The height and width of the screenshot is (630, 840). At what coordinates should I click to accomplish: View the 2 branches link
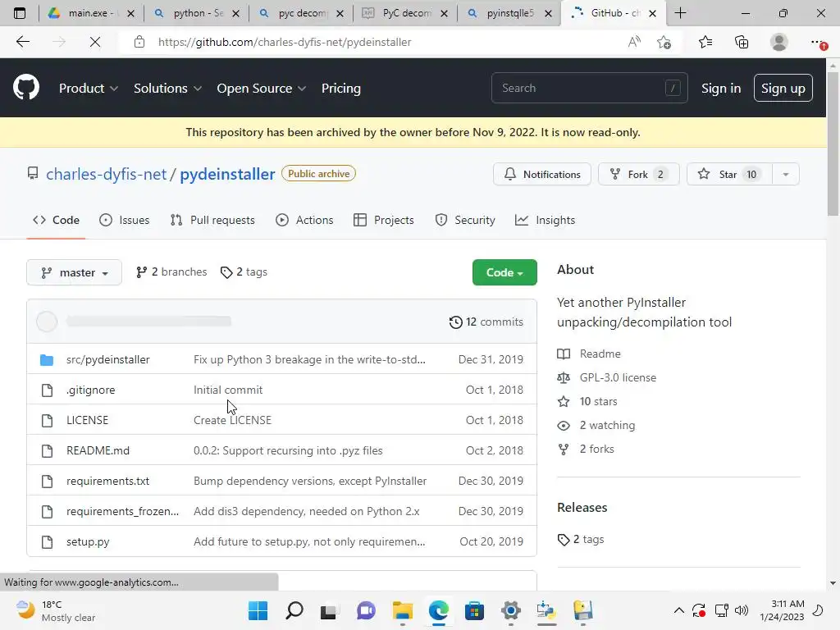click(x=171, y=272)
